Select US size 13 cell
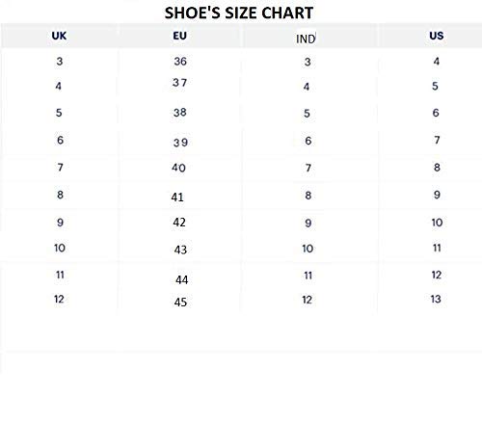 click(x=436, y=300)
